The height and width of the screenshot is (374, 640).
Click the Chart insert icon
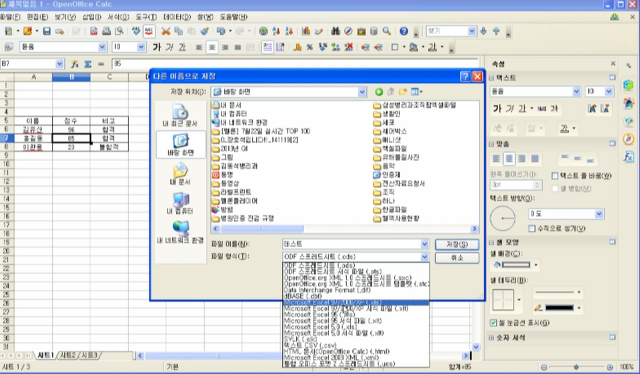click(x=306, y=31)
